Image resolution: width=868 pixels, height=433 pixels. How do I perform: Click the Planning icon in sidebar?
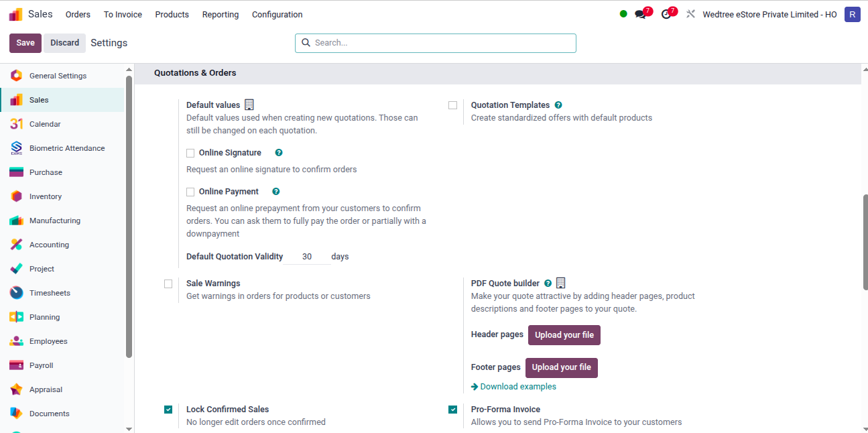coord(17,317)
